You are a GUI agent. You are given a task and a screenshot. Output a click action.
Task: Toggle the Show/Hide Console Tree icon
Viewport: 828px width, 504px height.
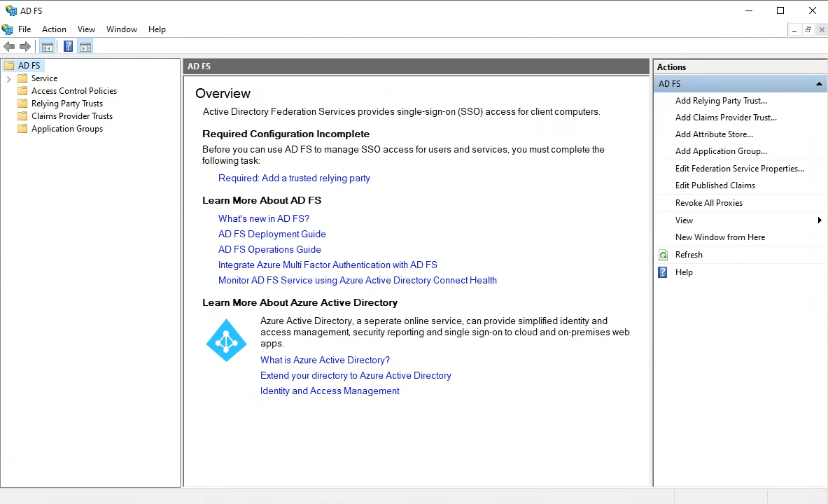tap(47, 46)
